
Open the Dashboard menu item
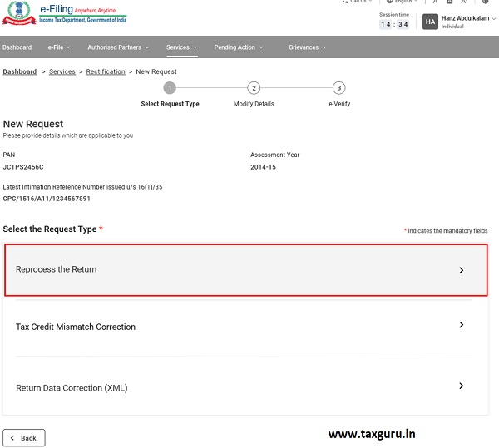pos(17,47)
